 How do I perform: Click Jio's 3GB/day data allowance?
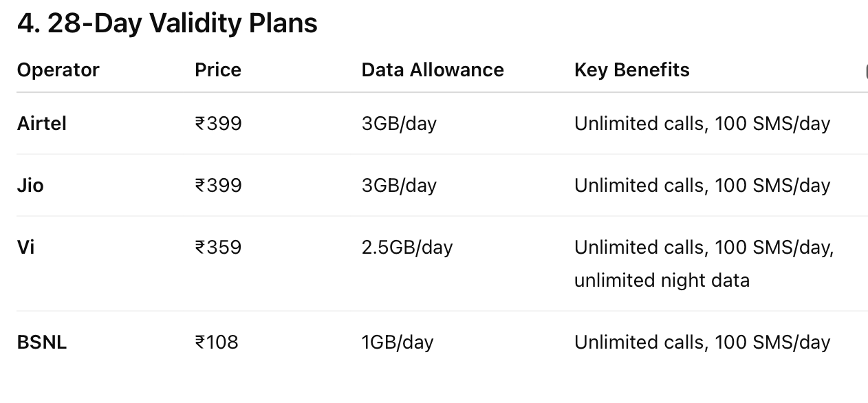(399, 186)
